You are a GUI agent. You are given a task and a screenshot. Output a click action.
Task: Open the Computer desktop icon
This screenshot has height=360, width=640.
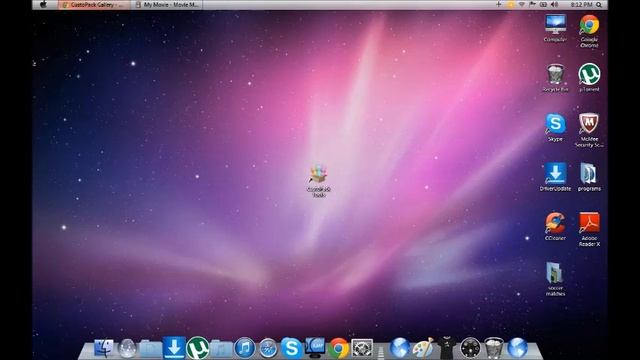point(556,28)
